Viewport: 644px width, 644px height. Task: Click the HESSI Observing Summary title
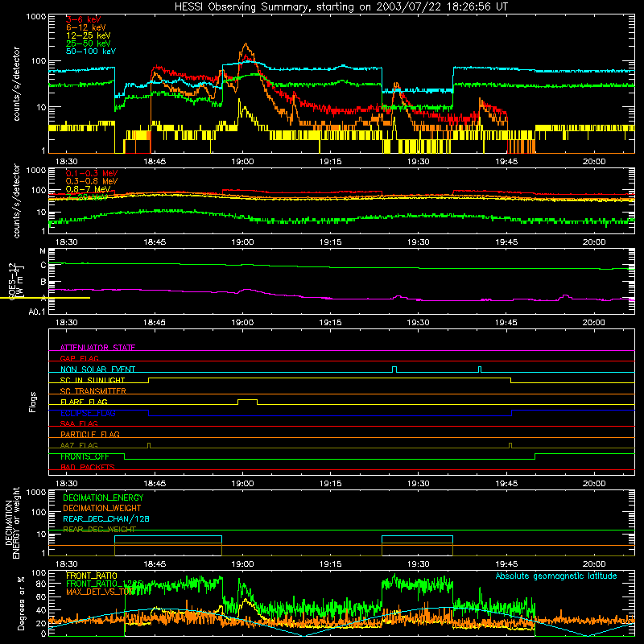(x=341, y=6)
